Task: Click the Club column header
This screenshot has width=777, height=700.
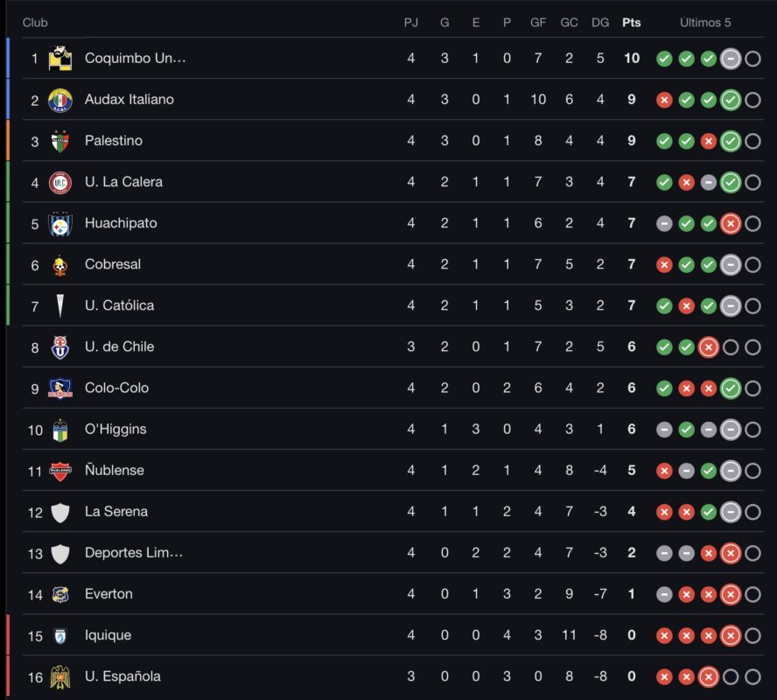Action: coord(35,23)
